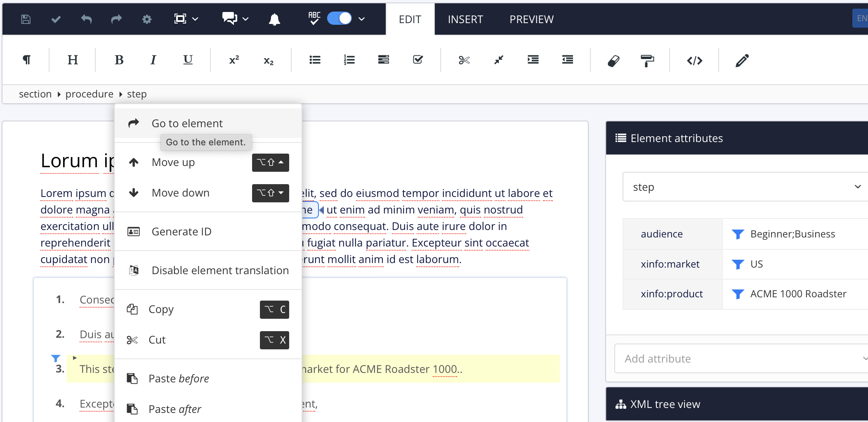Select the eraser clear-formatting tool
Screen dimensions: 868x422
pos(613,61)
